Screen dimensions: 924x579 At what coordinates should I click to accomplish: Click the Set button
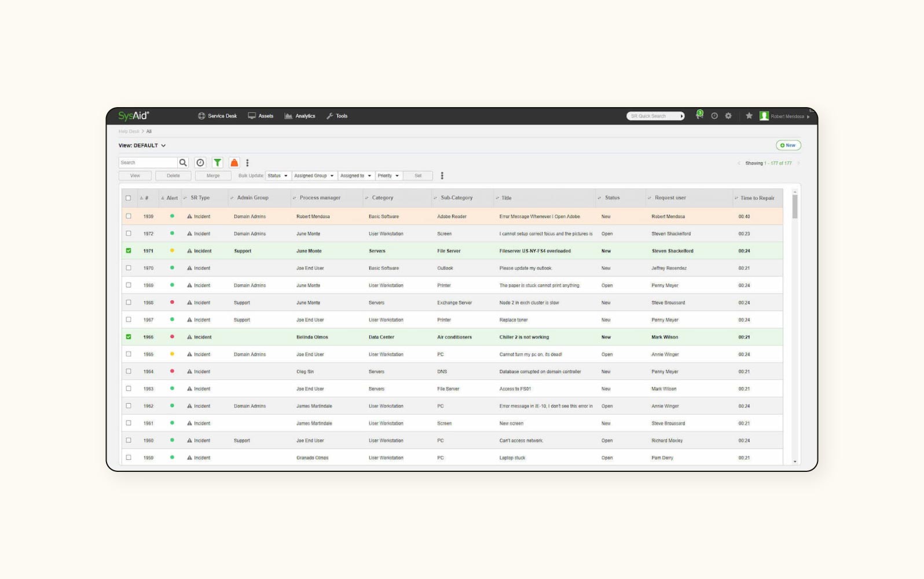pyautogui.click(x=418, y=175)
